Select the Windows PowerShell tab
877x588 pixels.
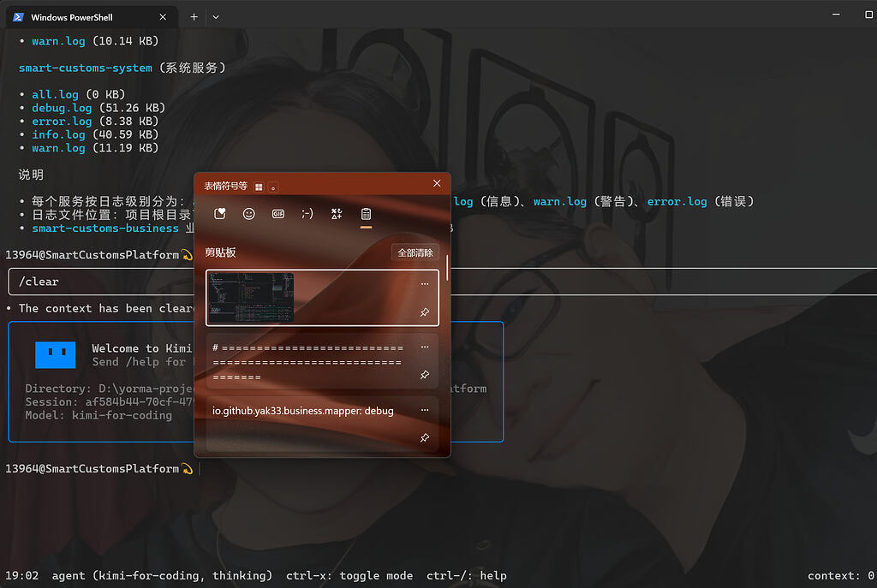(92, 17)
